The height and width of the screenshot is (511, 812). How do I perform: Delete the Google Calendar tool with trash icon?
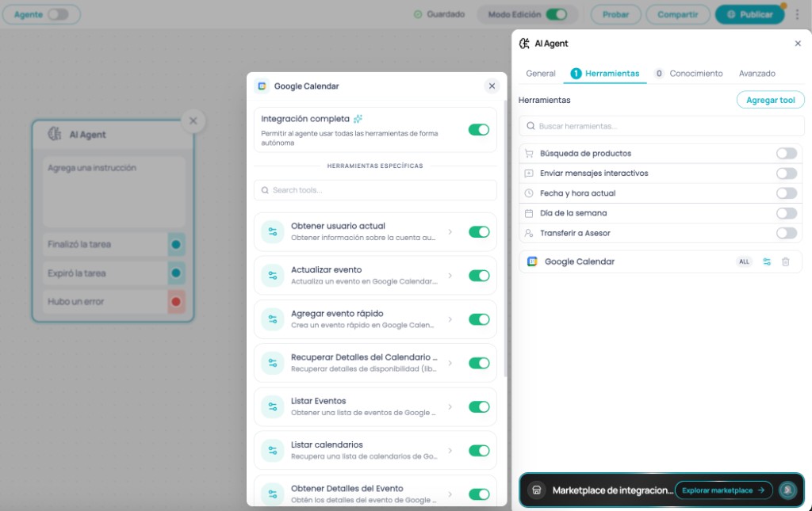[x=786, y=261]
